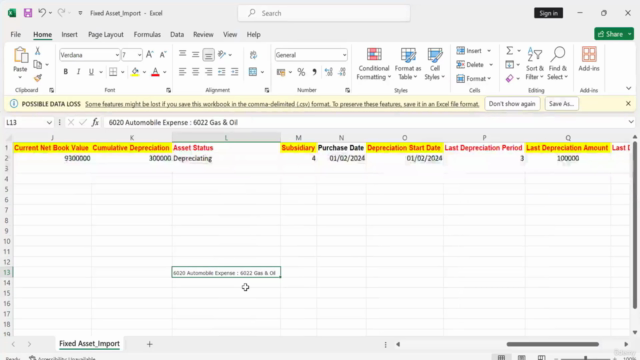Center text horizontally
Image resolution: width=640 pixels, height=360 pixels.
point(196,72)
